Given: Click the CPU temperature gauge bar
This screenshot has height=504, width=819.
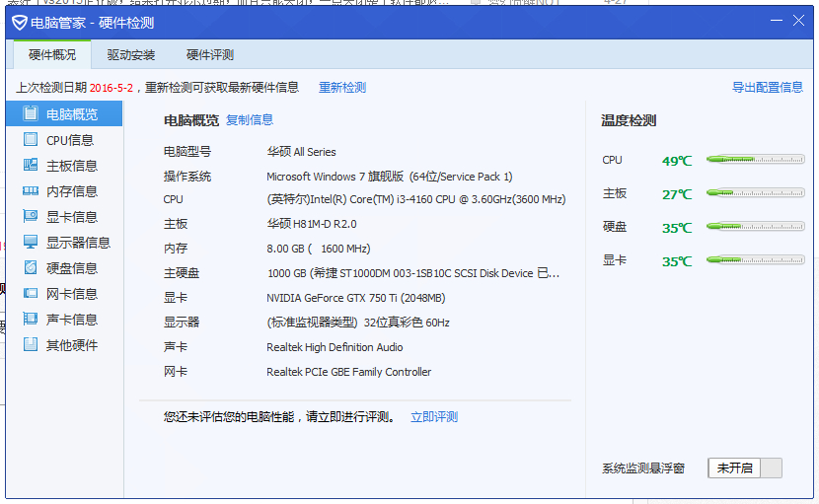Looking at the screenshot, I should tap(755, 160).
